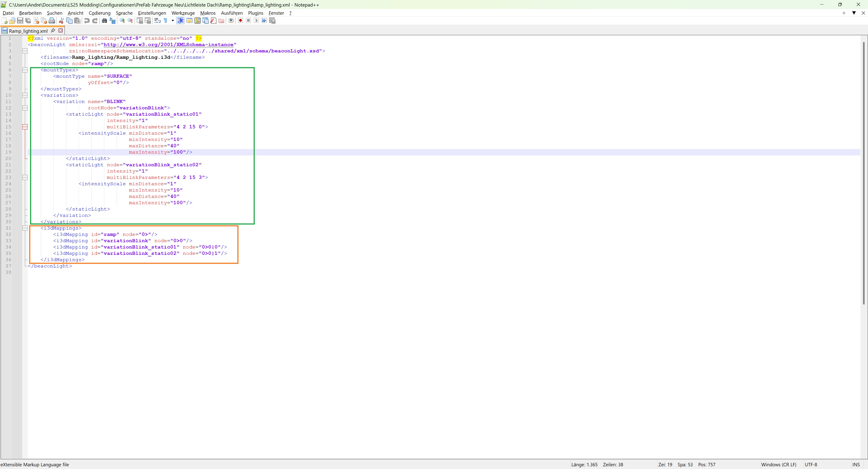Click the w3.org XMLSchema-instance link
Image resolution: width=868 pixels, height=469 pixels.
[x=168, y=45]
